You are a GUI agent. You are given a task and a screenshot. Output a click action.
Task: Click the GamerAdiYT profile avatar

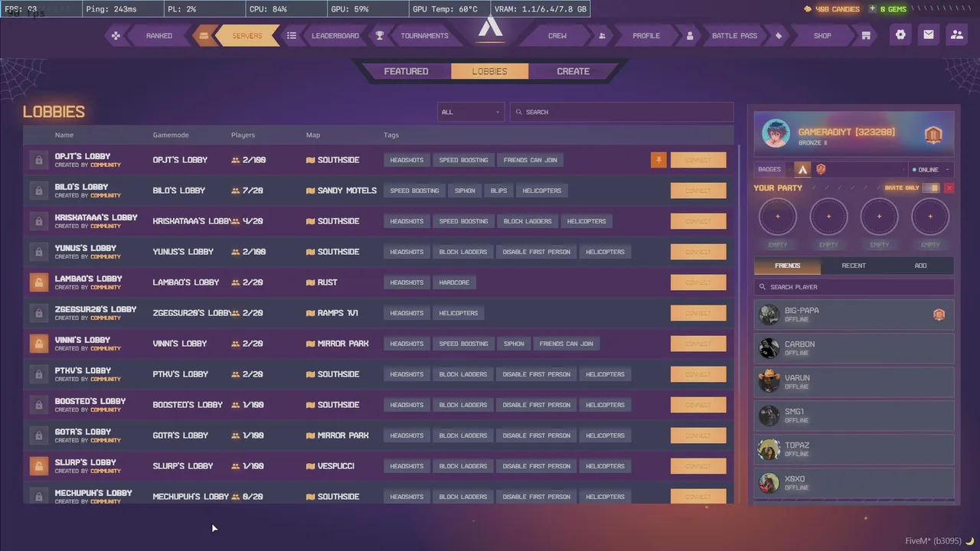coord(776,132)
